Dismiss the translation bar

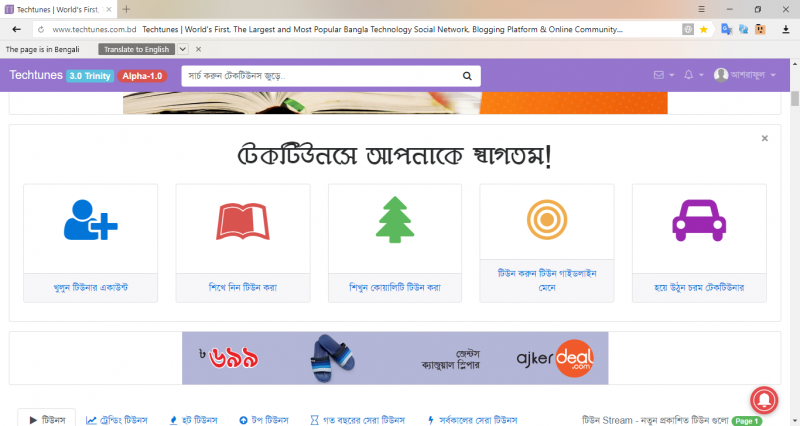(x=198, y=49)
